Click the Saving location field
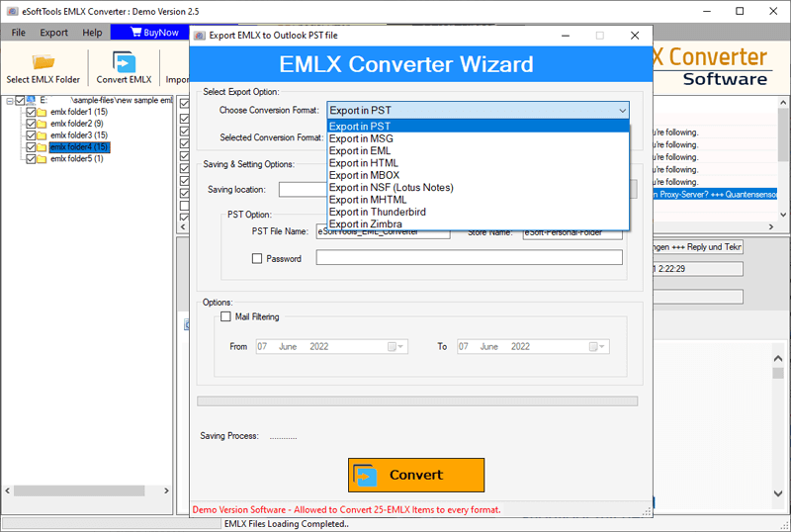 [304, 189]
